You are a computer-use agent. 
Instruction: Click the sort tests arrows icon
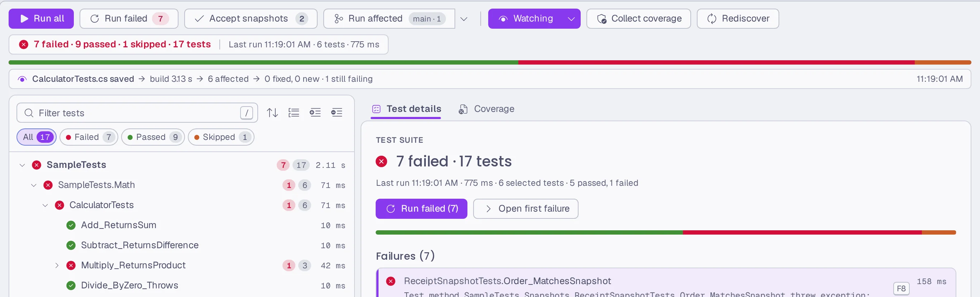[272, 113]
